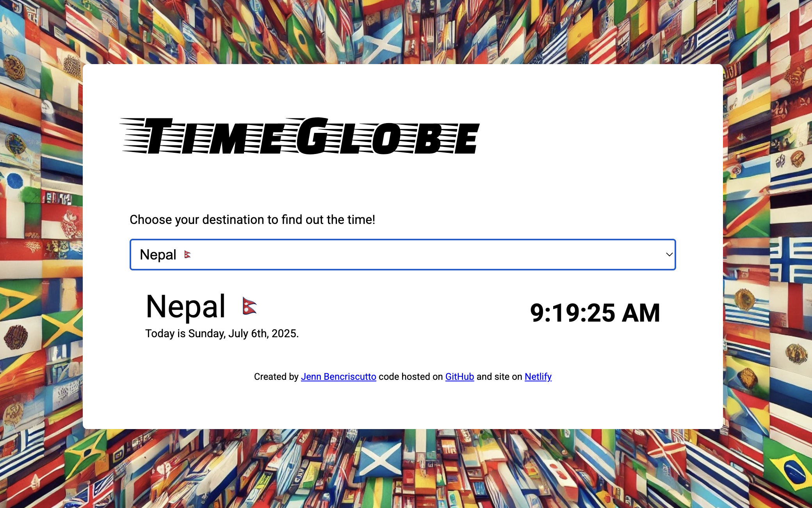Click the 'Choose your destination' prompt text
The height and width of the screenshot is (508, 812).
252,219
